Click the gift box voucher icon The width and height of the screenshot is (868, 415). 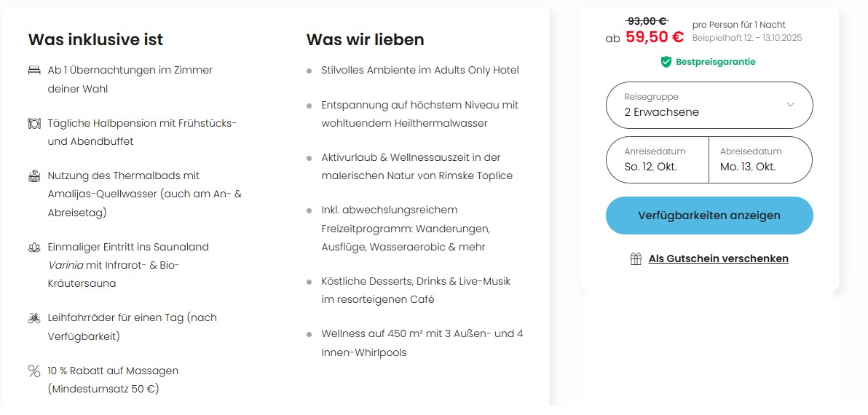636,259
